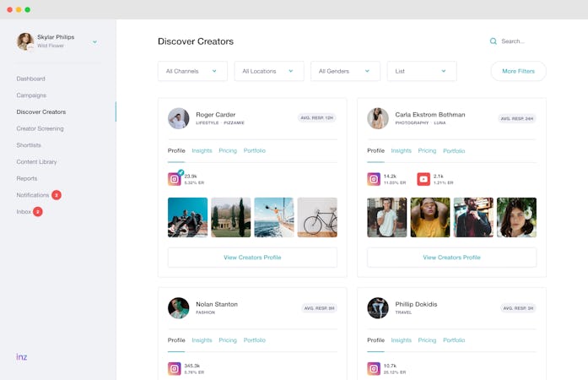Image resolution: width=588 pixels, height=380 pixels.
Task: Switch to Carla Ekstrom Bothman's Insights tab
Action: point(402,150)
